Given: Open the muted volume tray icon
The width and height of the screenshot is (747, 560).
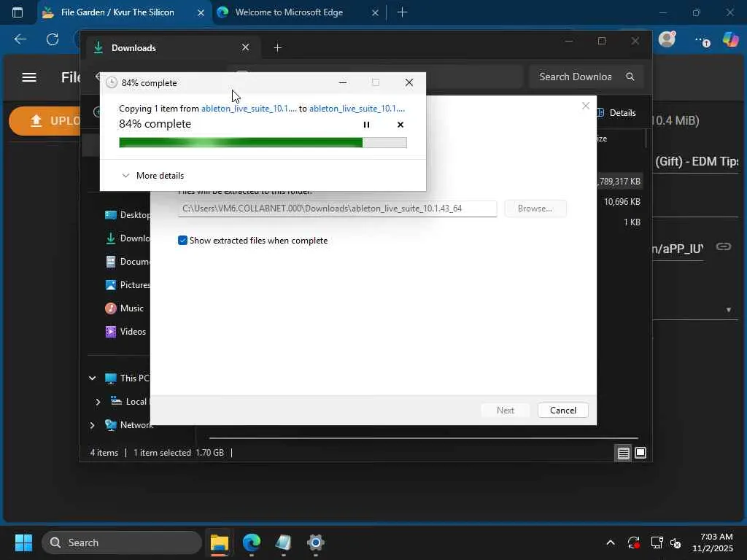Looking at the screenshot, I should pos(676,542).
